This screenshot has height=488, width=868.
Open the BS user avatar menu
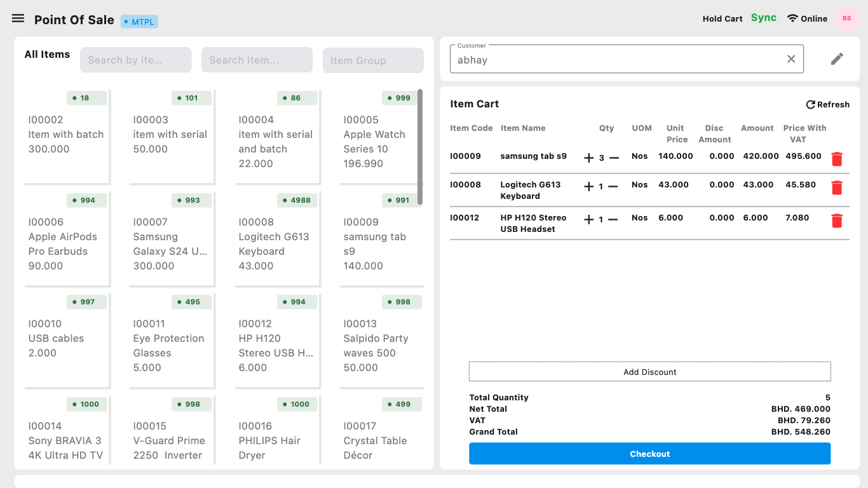tap(846, 18)
